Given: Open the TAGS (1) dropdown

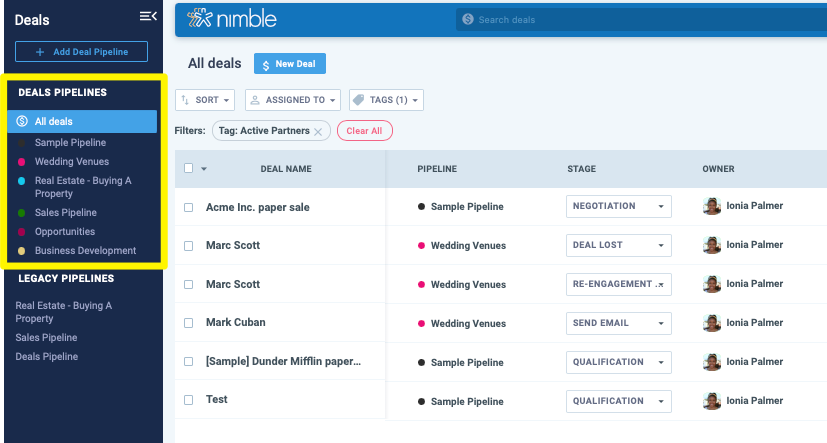Looking at the screenshot, I should pyautogui.click(x=386, y=100).
